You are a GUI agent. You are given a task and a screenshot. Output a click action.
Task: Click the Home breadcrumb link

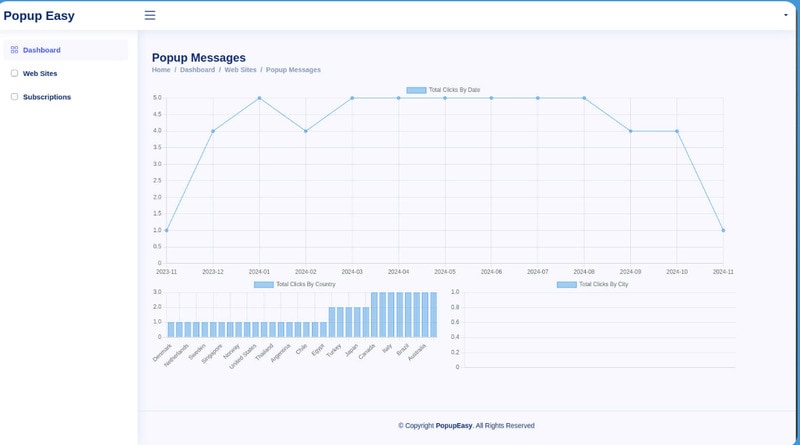tap(161, 70)
